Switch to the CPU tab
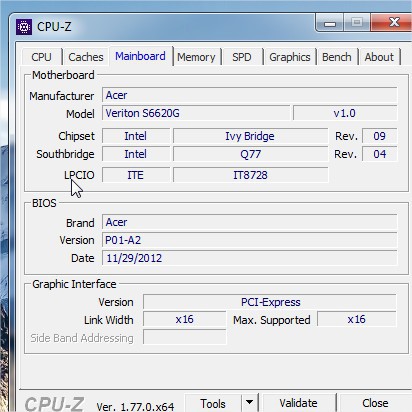The height and width of the screenshot is (412, 412). point(41,57)
